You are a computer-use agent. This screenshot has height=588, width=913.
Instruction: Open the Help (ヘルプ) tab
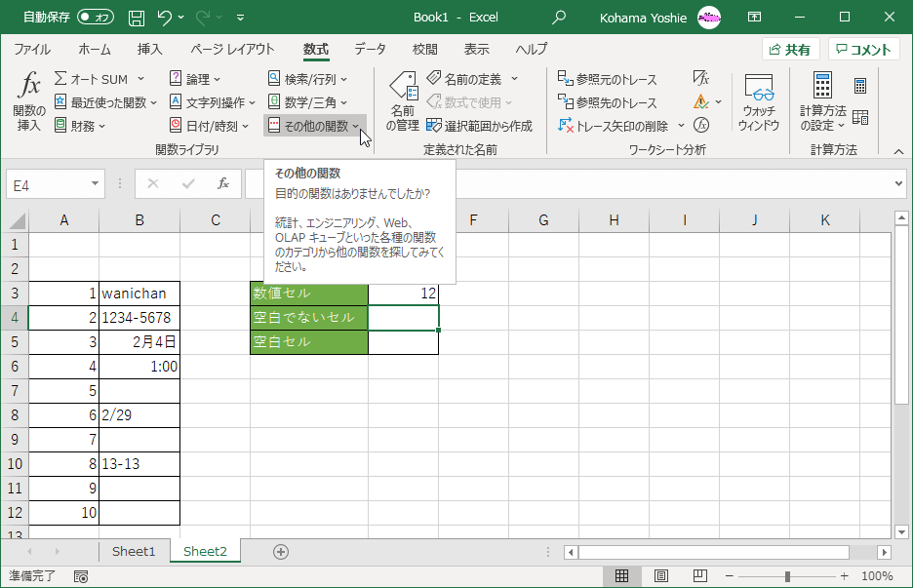pos(531,50)
